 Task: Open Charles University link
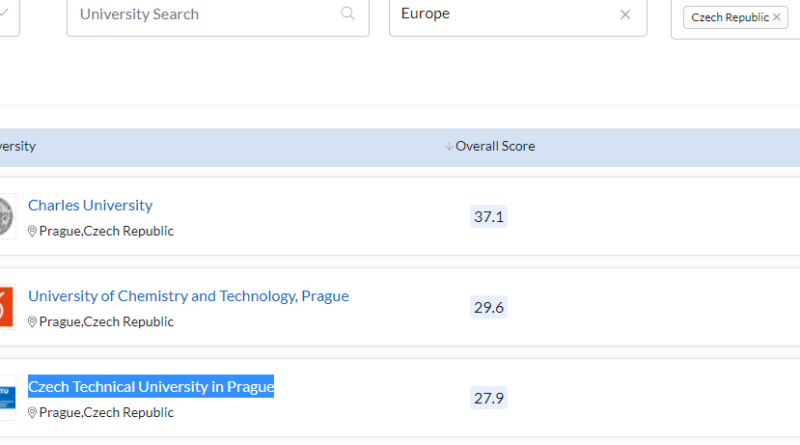[x=90, y=205]
